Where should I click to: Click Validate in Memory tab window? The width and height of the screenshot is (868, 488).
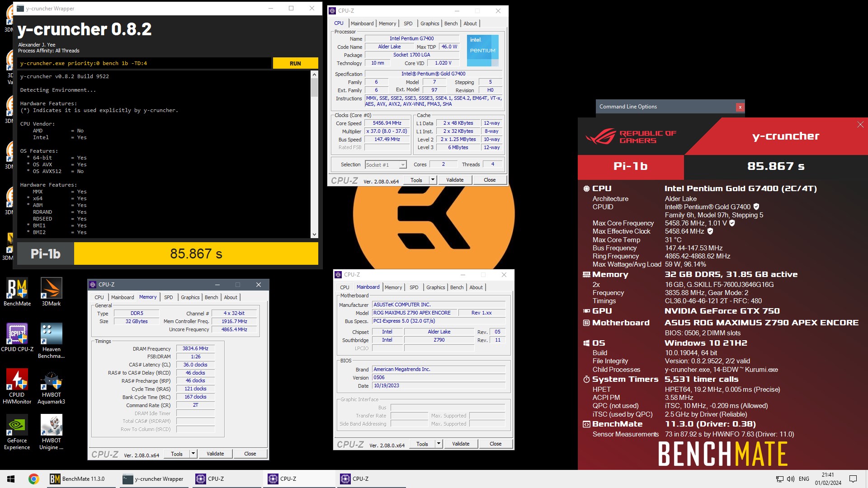[215, 454]
